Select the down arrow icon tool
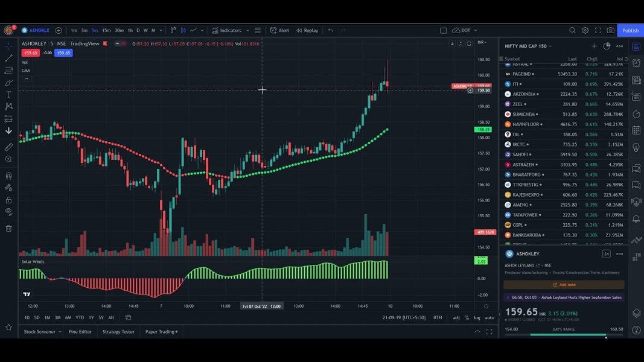The height and width of the screenshot is (362, 644). tap(8, 130)
